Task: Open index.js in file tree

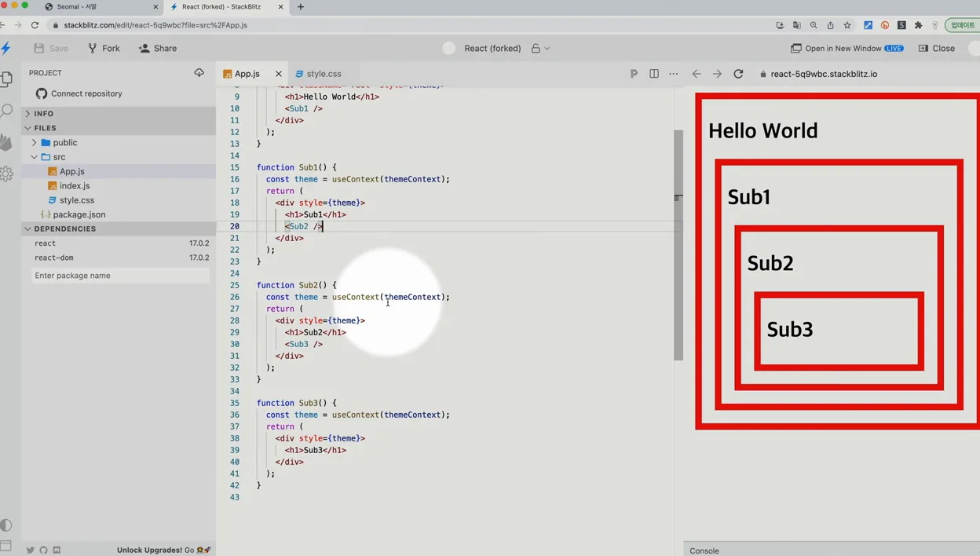Action: (x=118, y=185)
